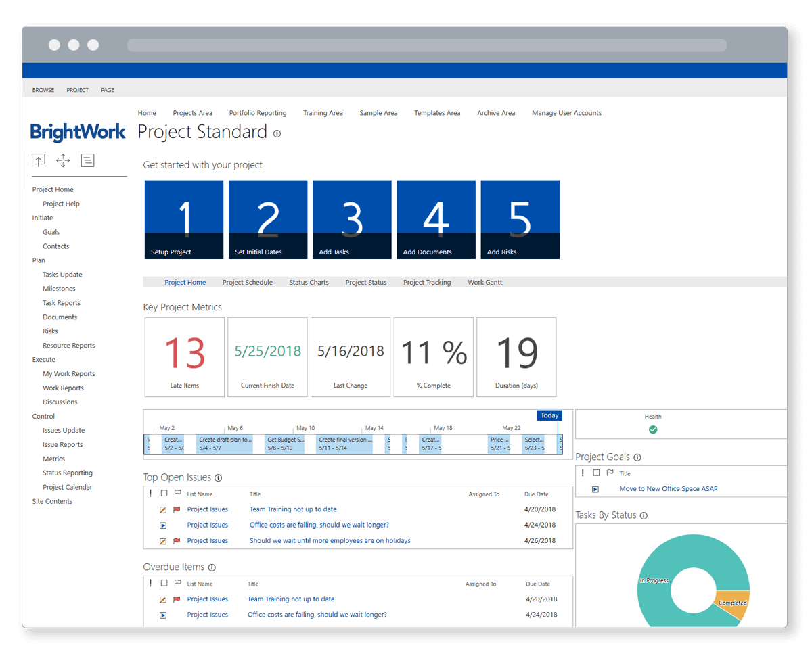This screenshot has width=812, height=654.
Task: Click the Add Tasks tile
Action: (352, 219)
